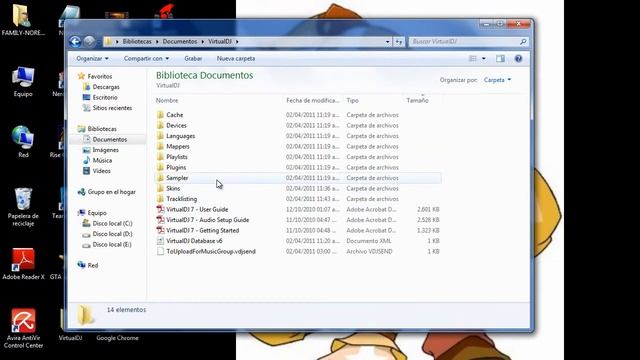The image size is (640, 360).
Task: Select the Playlists folder icon
Action: click(160, 157)
